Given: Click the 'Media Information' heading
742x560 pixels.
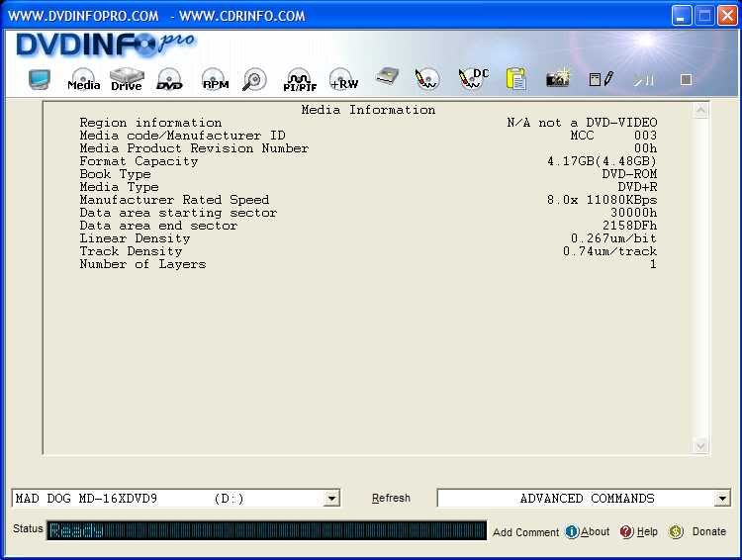Looking at the screenshot, I should click(368, 110).
